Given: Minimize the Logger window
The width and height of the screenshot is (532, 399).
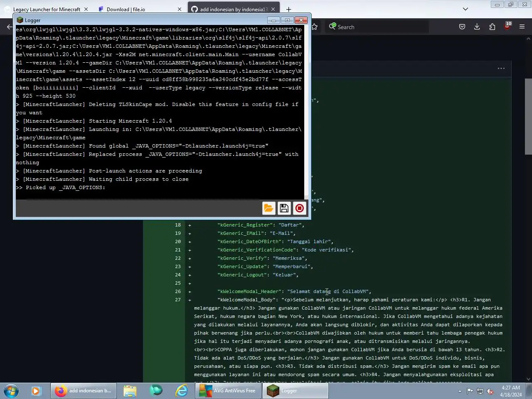Looking at the screenshot, I should point(273,20).
